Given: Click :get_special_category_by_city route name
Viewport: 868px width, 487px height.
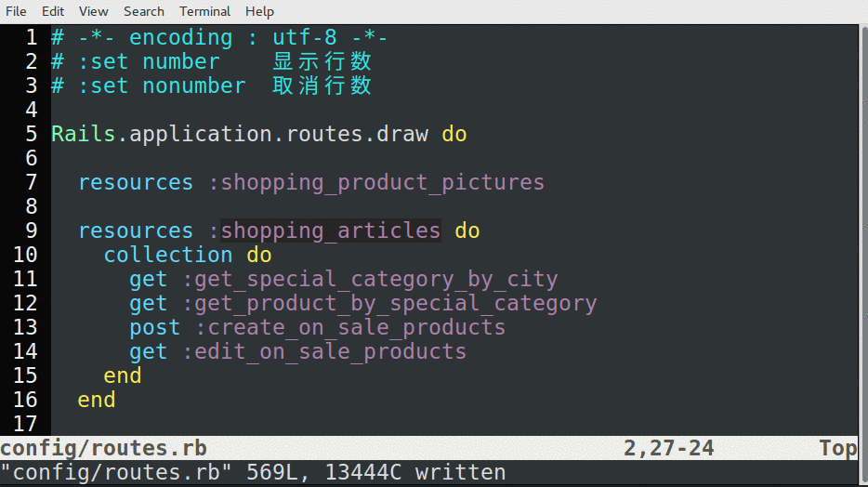Looking at the screenshot, I should click(370, 279).
